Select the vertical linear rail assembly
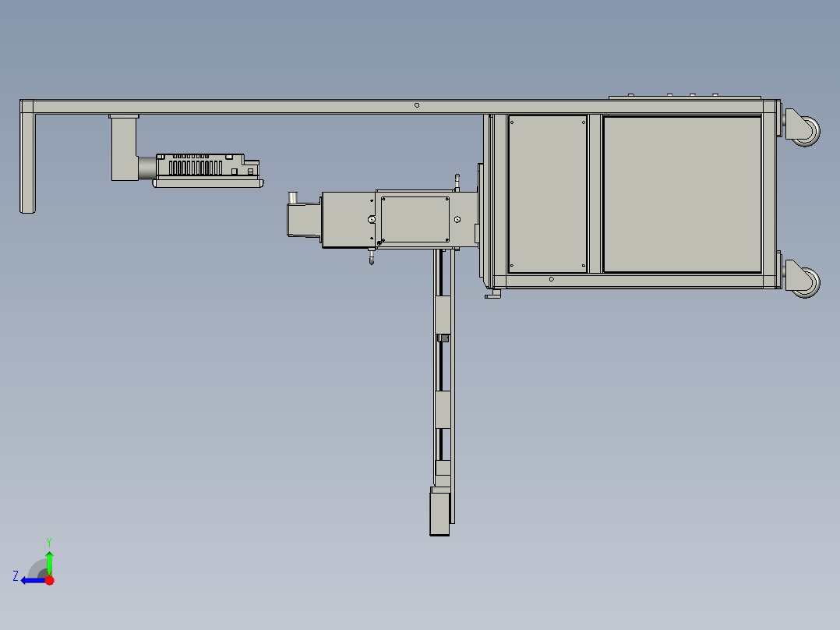The image size is (840, 630). coord(444,386)
